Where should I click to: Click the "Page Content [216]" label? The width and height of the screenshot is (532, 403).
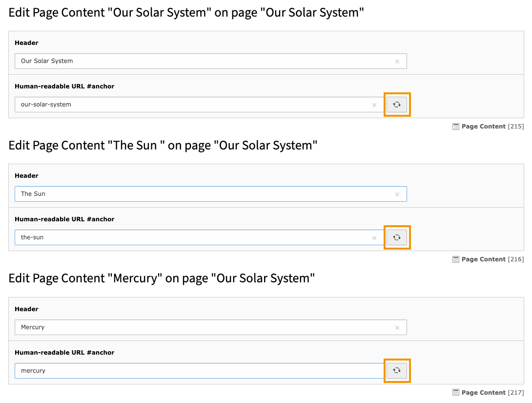pos(492,259)
